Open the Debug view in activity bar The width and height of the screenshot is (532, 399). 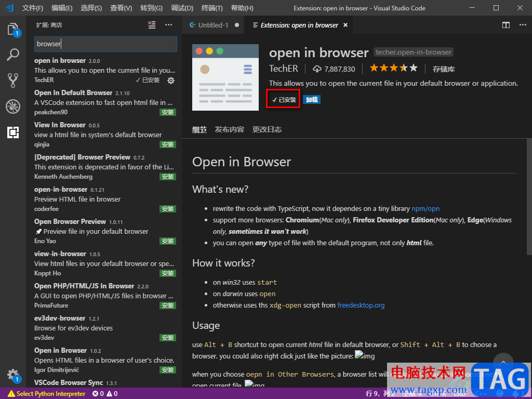13,107
